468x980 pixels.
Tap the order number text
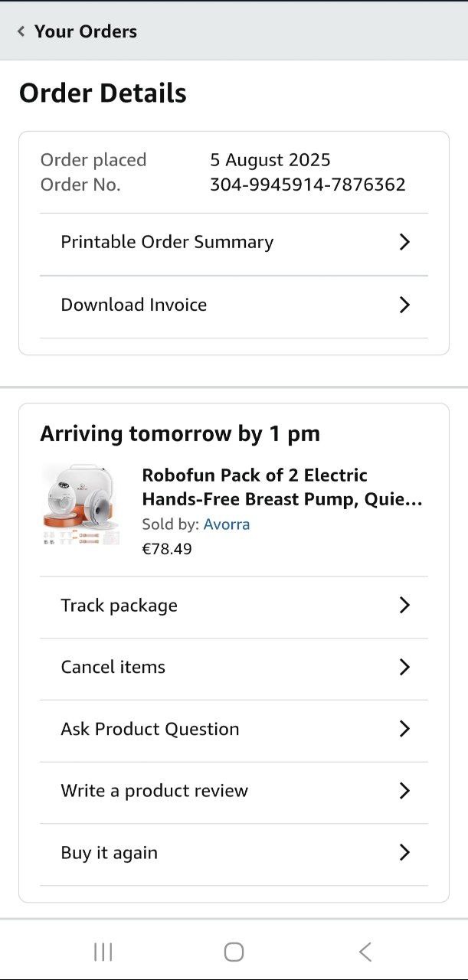tap(307, 185)
